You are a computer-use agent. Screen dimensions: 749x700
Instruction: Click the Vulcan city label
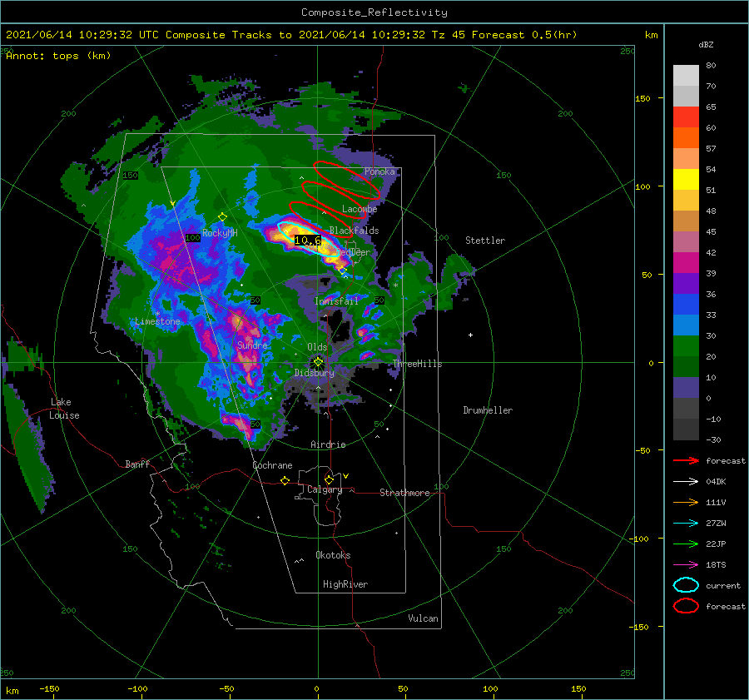click(x=424, y=618)
